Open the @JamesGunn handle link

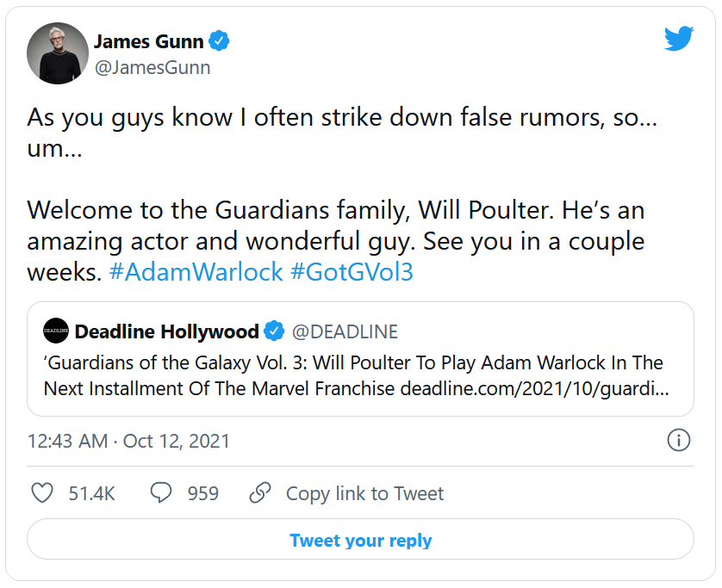pyautogui.click(x=152, y=67)
